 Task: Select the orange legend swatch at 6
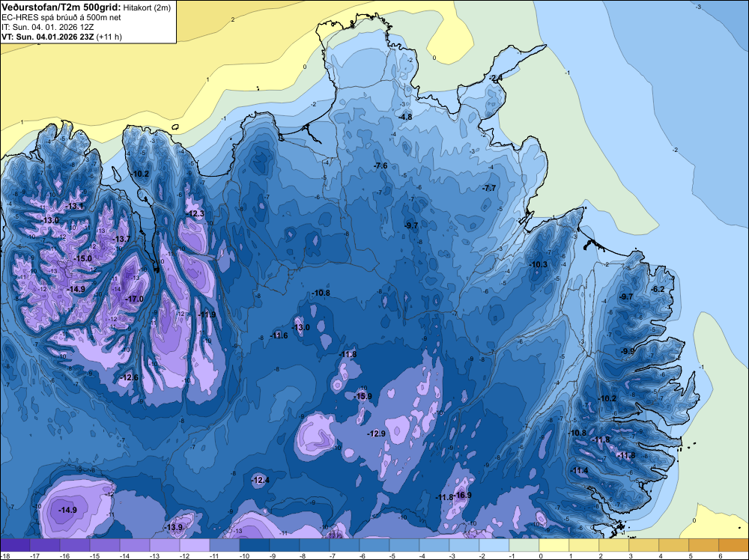(734, 545)
